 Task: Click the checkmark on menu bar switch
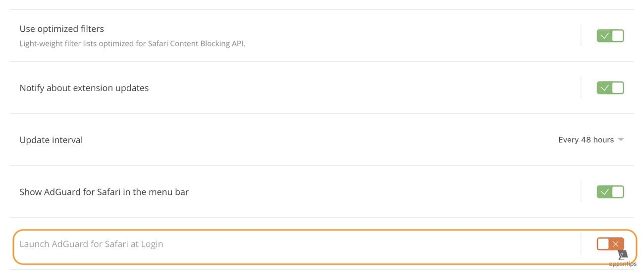point(604,192)
